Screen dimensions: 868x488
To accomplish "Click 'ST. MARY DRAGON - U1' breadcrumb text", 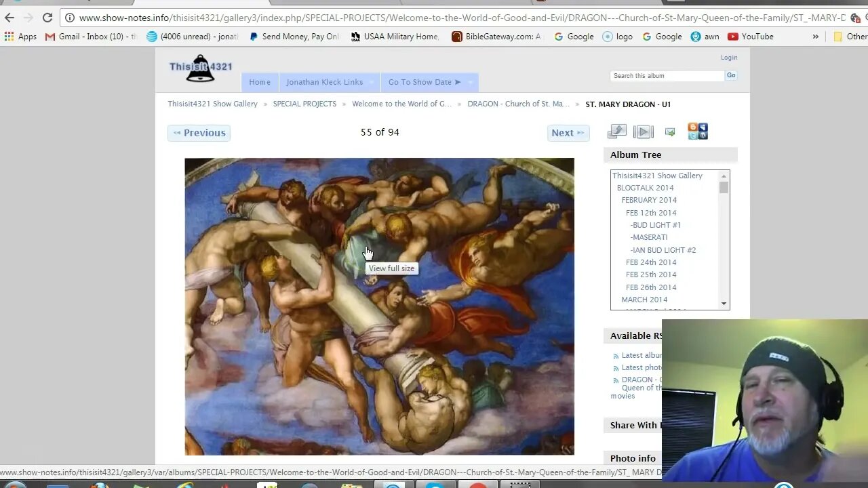I will click(x=628, y=104).
